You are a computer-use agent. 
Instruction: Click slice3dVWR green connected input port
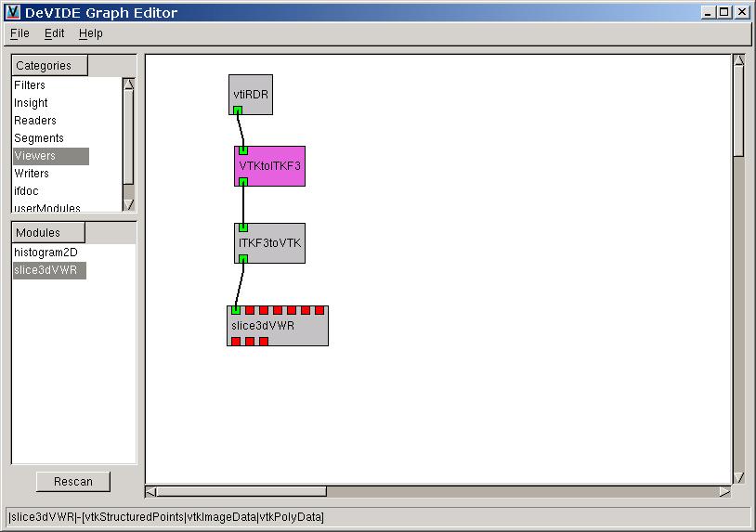(x=236, y=310)
